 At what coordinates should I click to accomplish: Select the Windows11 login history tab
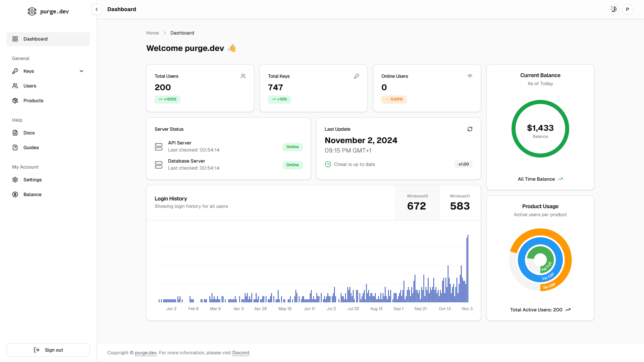(x=460, y=203)
